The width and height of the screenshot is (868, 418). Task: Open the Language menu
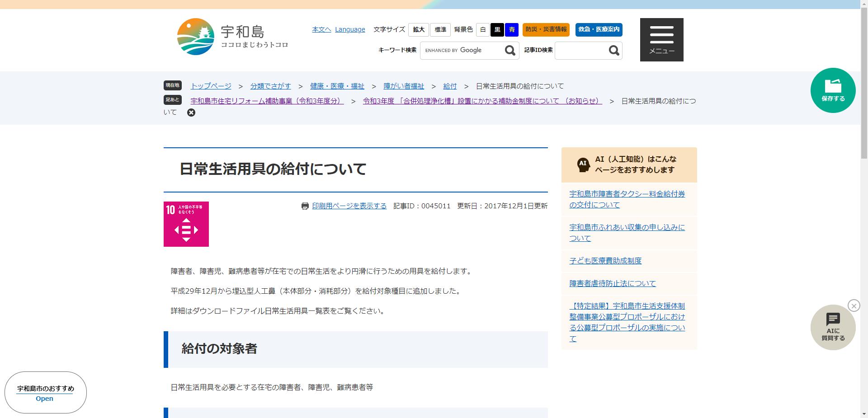[x=350, y=29]
